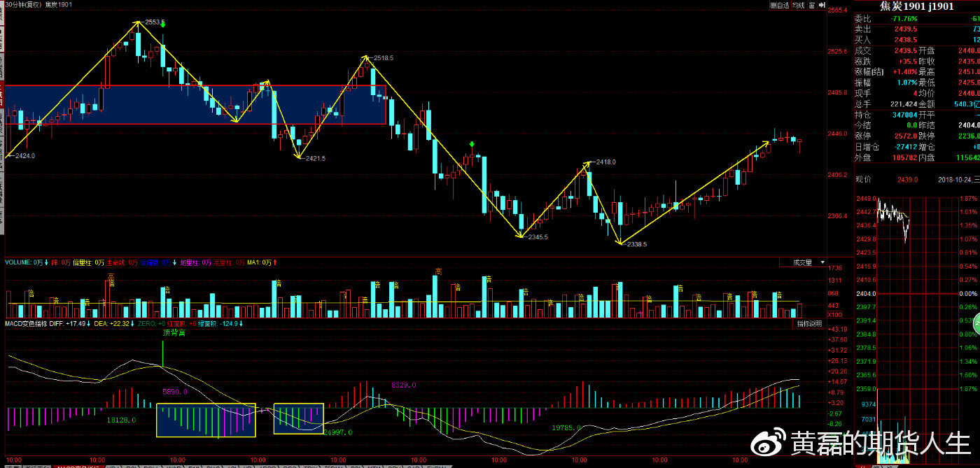Click the 生命线 label in volume header
Image resolution: width=980 pixels, height=468 pixels.
[x=122, y=263]
